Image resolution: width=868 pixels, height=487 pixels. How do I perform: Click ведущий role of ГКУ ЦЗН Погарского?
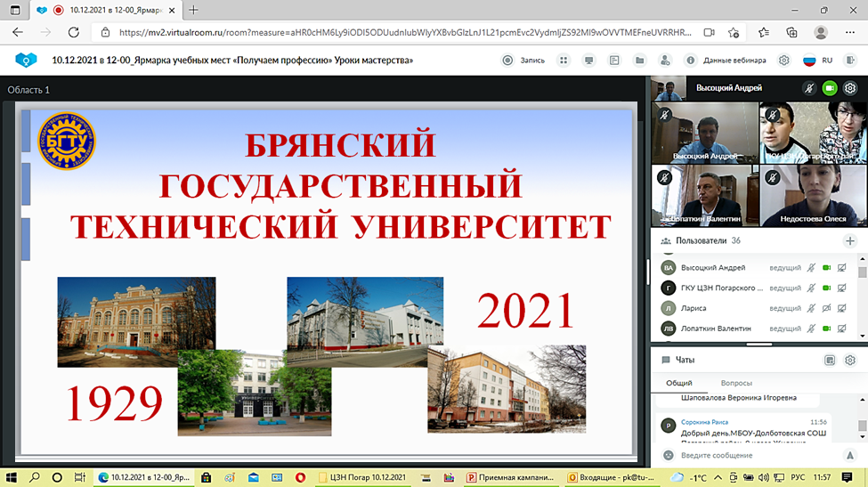click(x=785, y=288)
